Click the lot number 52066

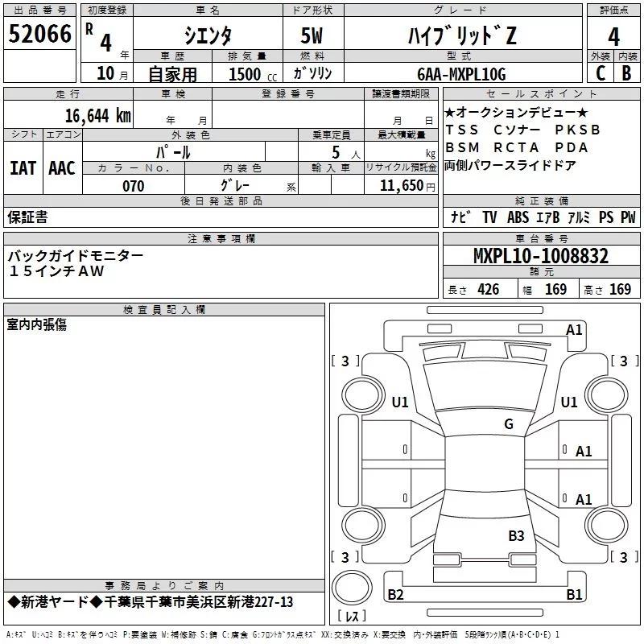(40, 35)
